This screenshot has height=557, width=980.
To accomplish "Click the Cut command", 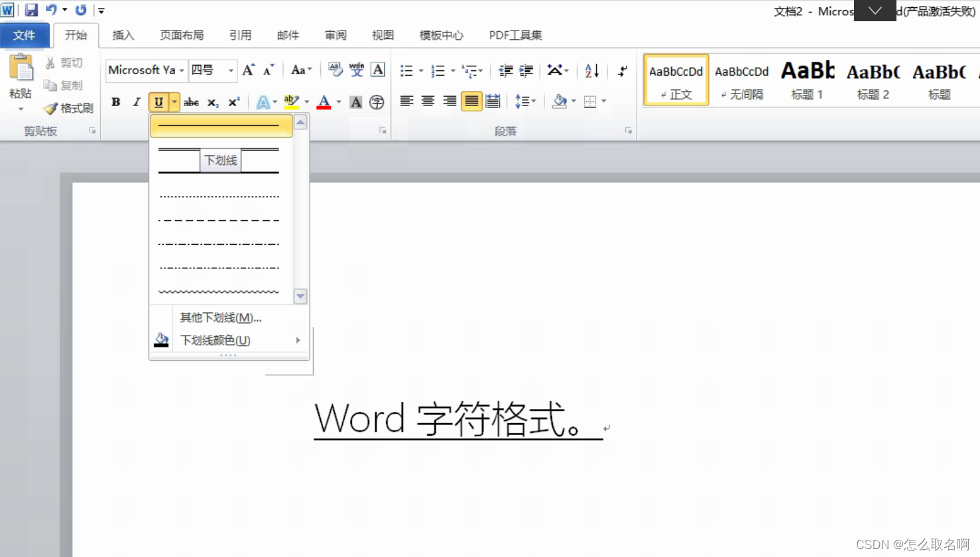I will point(64,62).
